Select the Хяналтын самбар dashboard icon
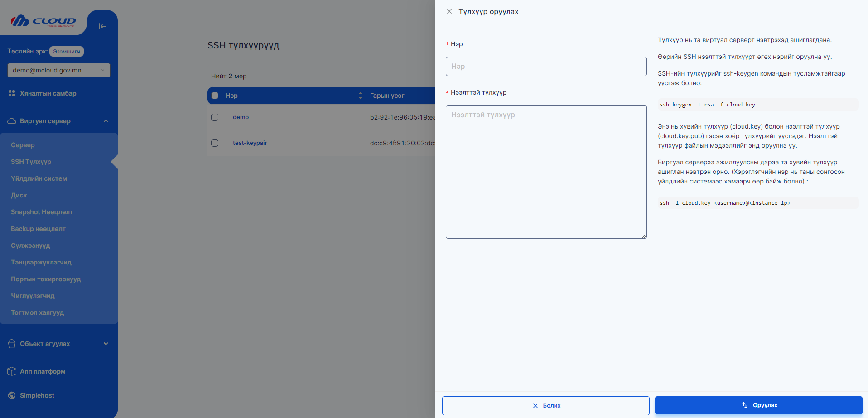 [11, 93]
